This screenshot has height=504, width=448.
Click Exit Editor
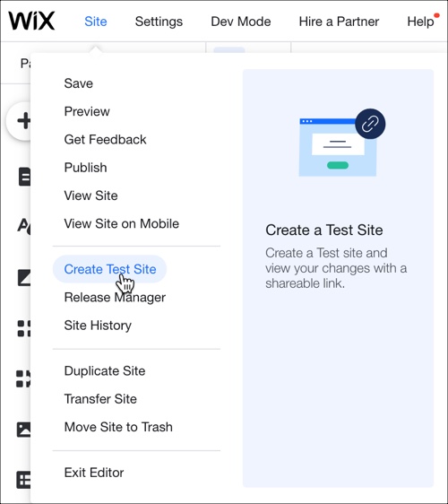(x=94, y=473)
